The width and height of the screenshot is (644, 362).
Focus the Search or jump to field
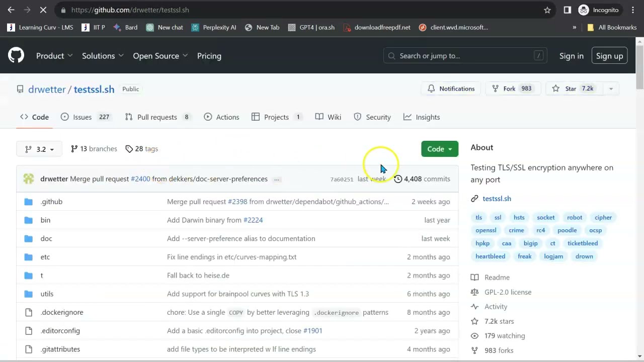click(x=465, y=56)
